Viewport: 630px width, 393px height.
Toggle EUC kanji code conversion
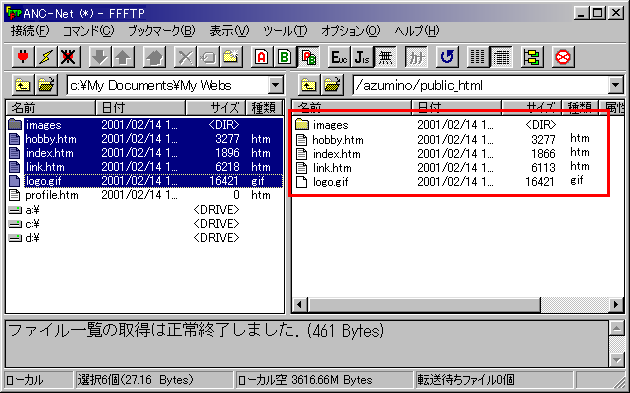(x=339, y=57)
